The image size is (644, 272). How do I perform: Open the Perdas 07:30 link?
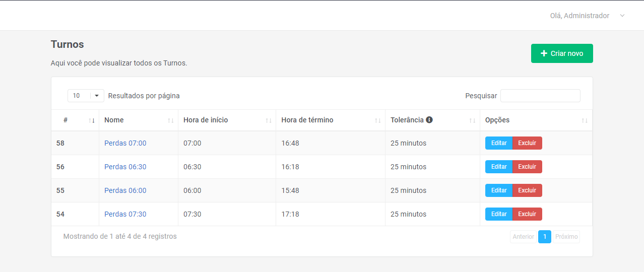pos(125,214)
